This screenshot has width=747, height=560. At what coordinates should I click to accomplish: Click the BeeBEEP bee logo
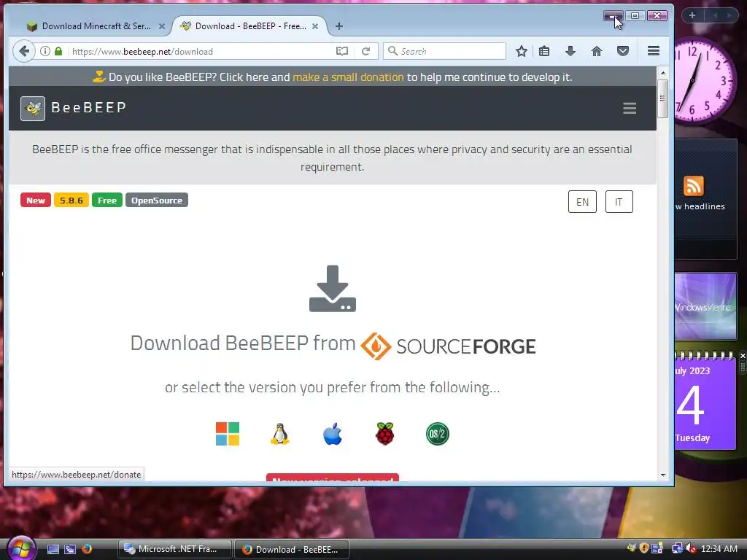[33, 109]
